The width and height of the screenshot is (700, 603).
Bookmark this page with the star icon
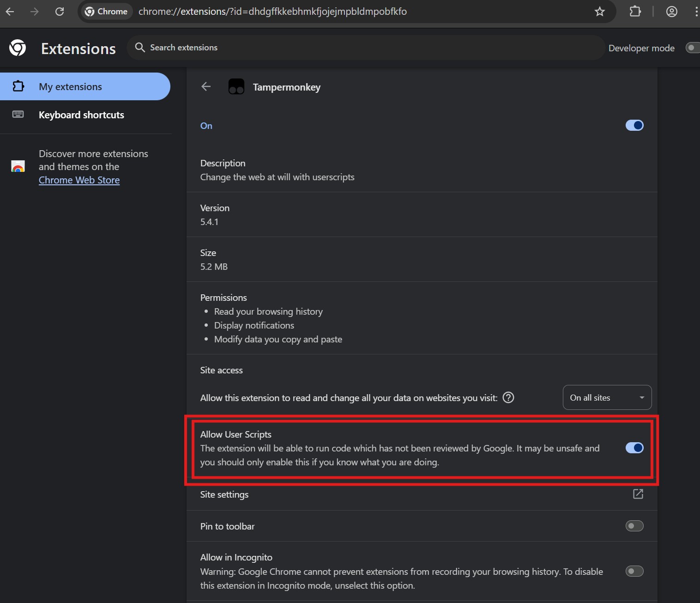599,12
